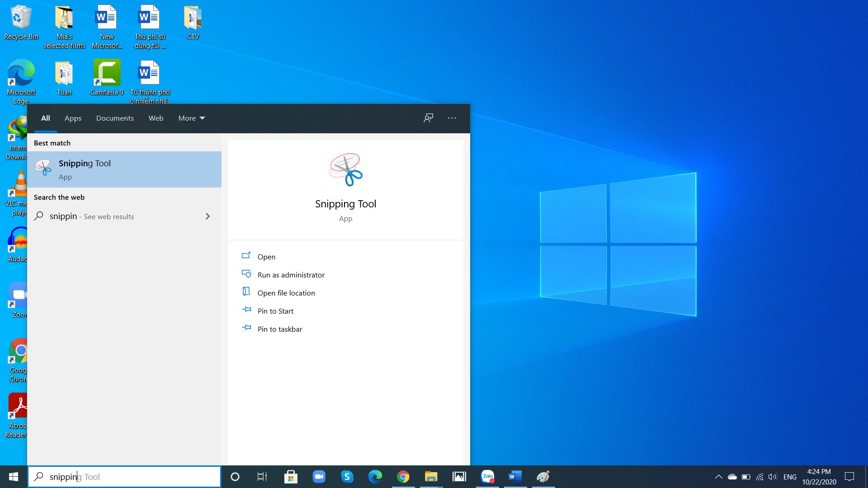Open the search options ellipsis menu
868x488 pixels.
pyautogui.click(x=452, y=118)
